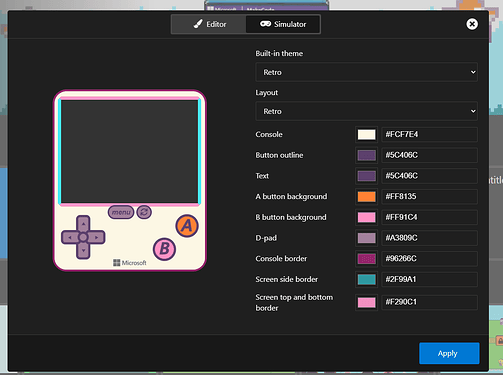503x375 pixels.
Task: Edit the hex field showing #FF91C4
Action: [x=429, y=217]
